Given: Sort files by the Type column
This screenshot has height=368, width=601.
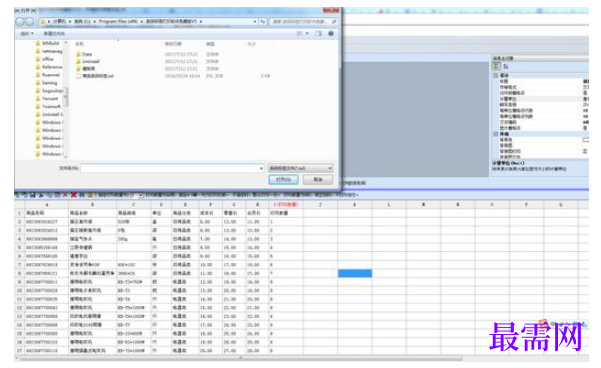Looking at the screenshot, I should [210, 44].
